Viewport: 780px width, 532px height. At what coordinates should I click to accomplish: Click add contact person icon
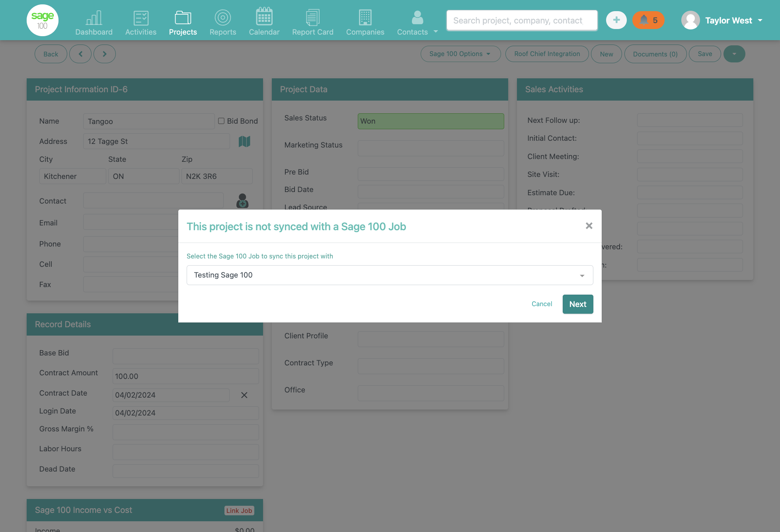[x=242, y=201]
